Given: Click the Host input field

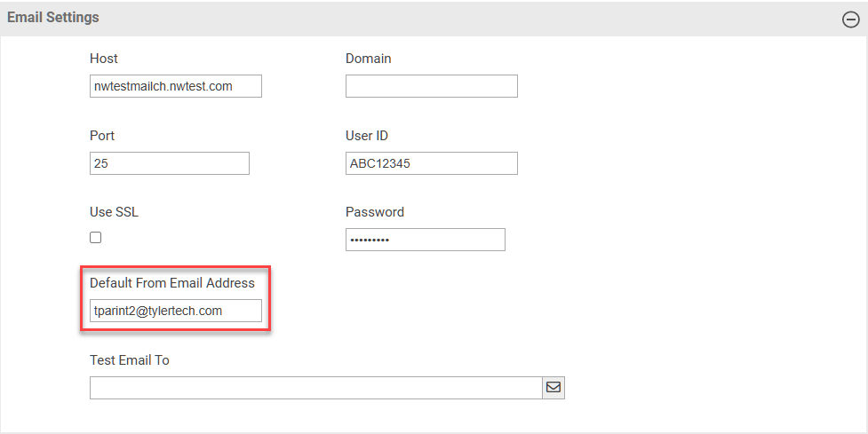Looking at the screenshot, I should pos(175,86).
